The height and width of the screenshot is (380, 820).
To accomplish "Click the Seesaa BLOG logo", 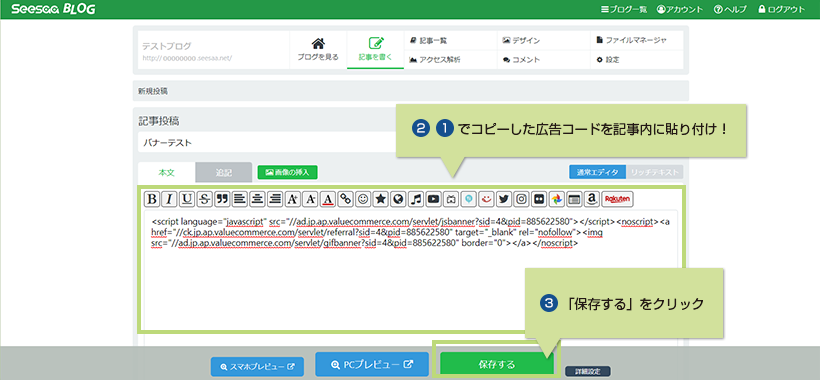I will 53,9.
